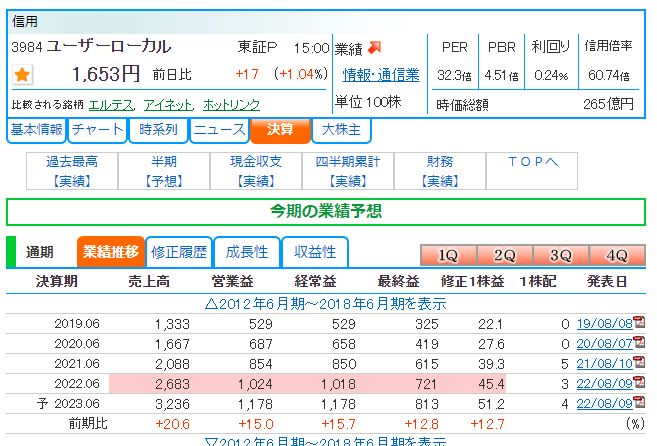Expand ▽2012年6月期～2018年6月期を表示 below the table
Image resolution: width=657 pixels, height=446 pixels.
click(326, 441)
